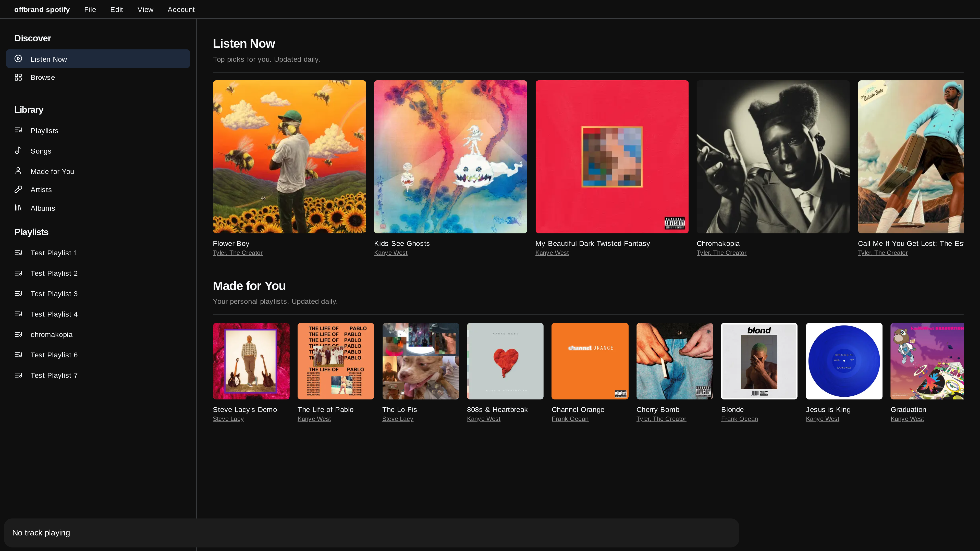Screen dimensions: 980x551
Task: Click the Test Playlist 4 icon
Action: (x=18, y=314)
